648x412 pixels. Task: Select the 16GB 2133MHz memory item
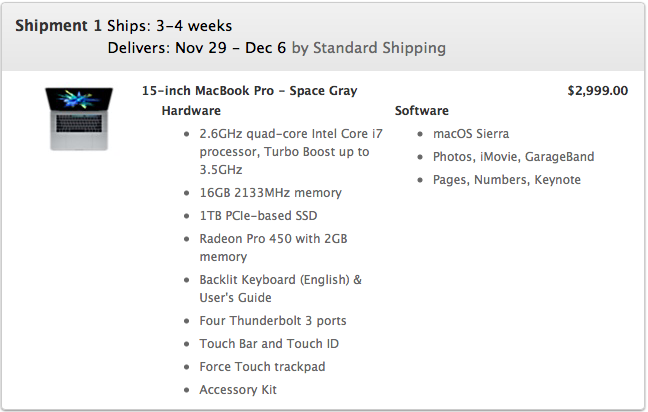[x=270, y=193]
